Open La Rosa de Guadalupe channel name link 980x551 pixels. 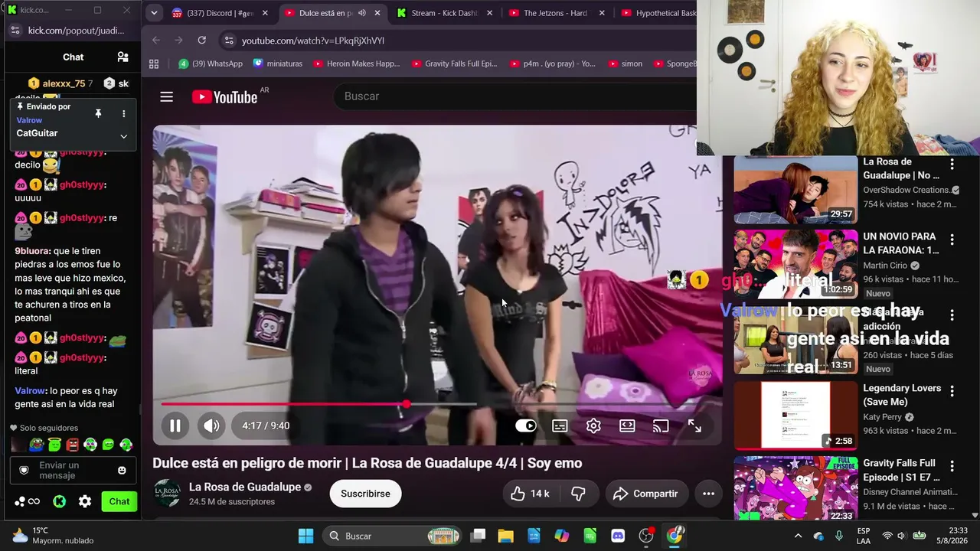pyautogui.click(x=245, y=487)
